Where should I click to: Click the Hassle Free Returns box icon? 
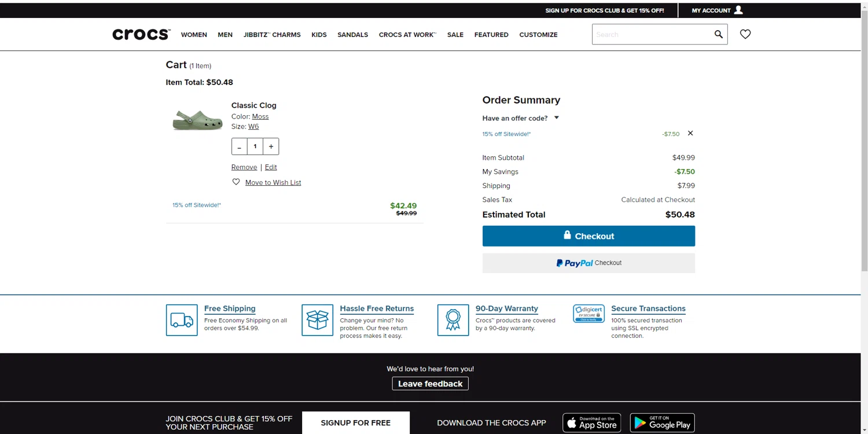(317, 320)
